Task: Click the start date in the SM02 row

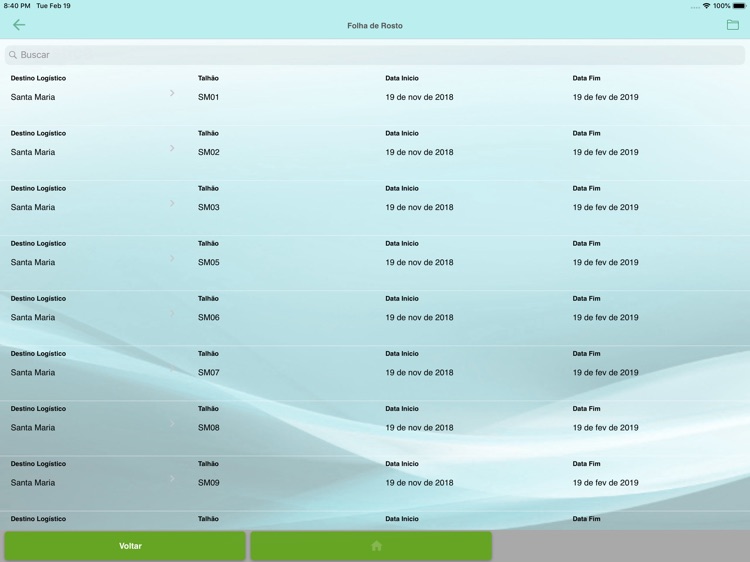Action: pyautogui.click(x=419, y=152)
